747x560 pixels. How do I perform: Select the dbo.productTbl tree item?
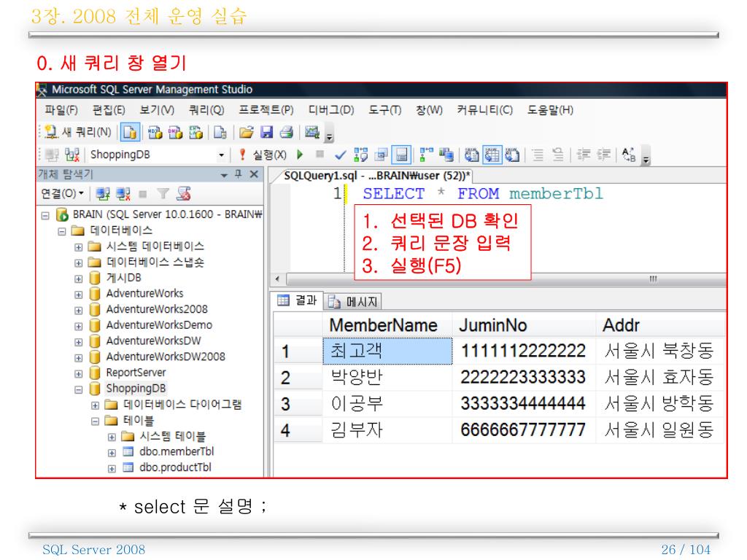pyautogui.click(x=175, y=467)
